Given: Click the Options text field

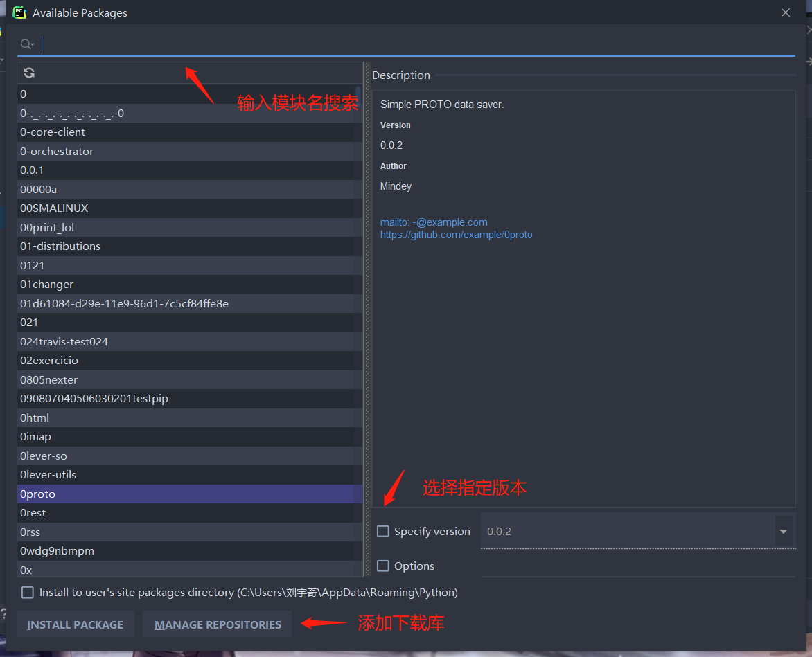Looking at the screenshot, I should click(638, 566).
